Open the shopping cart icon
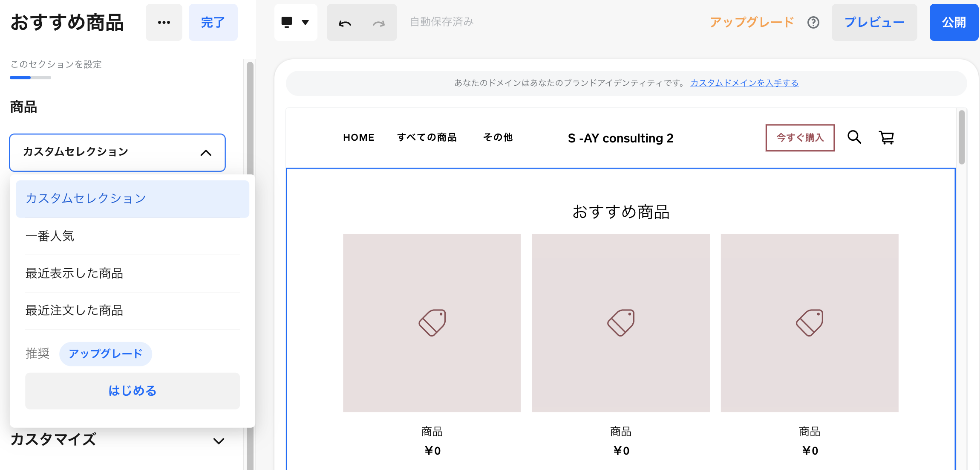Viewport: 980px width, 470px height. [886, 137]
